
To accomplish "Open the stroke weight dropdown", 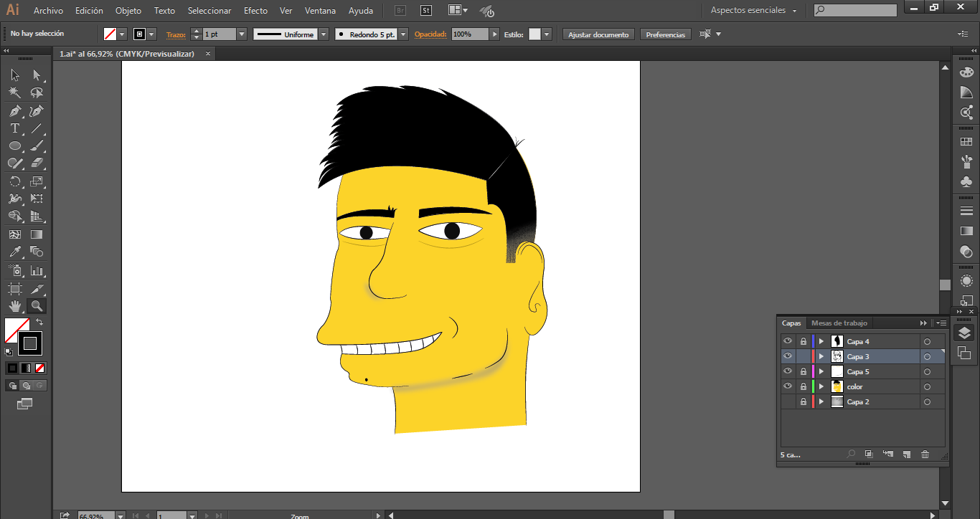I will (242, 34).
